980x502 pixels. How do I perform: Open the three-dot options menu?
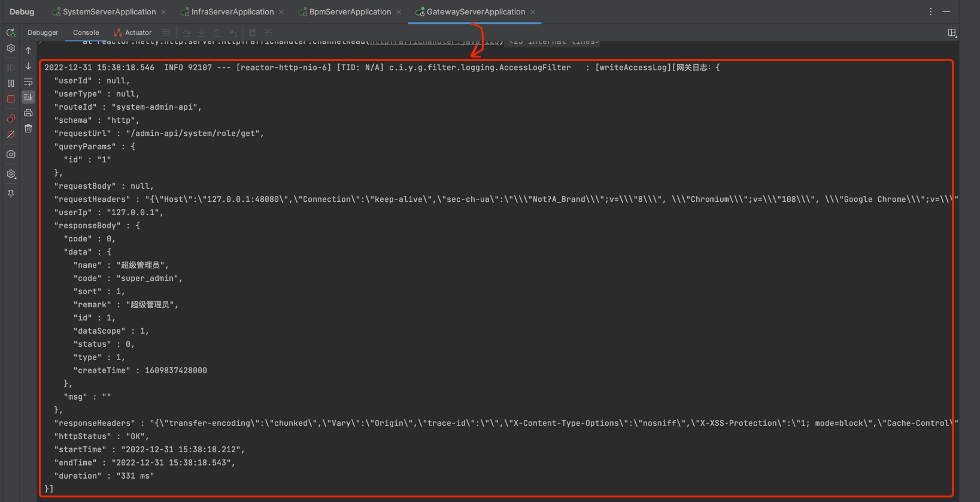pyautogui.click(x=930, y=12)
